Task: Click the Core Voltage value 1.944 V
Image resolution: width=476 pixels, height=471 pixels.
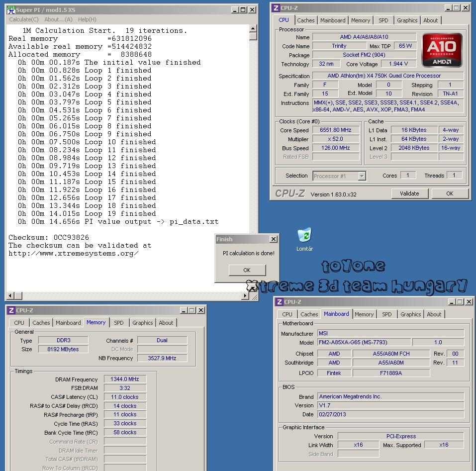Action: pos(398,64)
